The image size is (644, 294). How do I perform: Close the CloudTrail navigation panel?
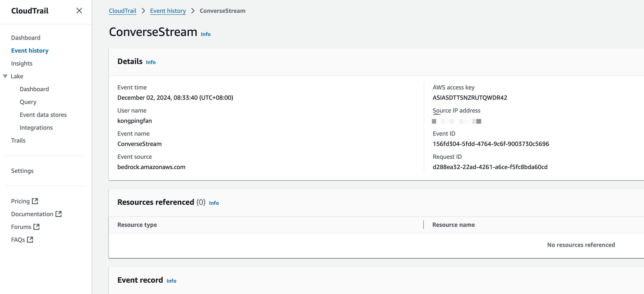tap(79, 10)
